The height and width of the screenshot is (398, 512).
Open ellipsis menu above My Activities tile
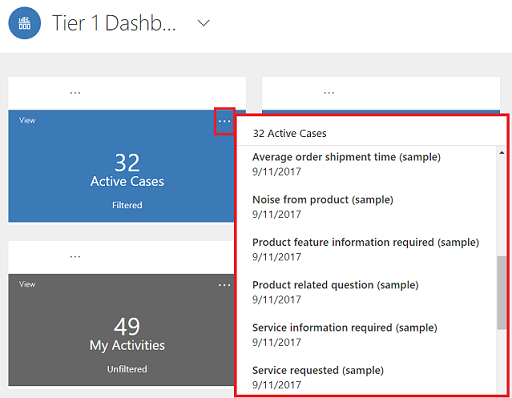point(75,256)
